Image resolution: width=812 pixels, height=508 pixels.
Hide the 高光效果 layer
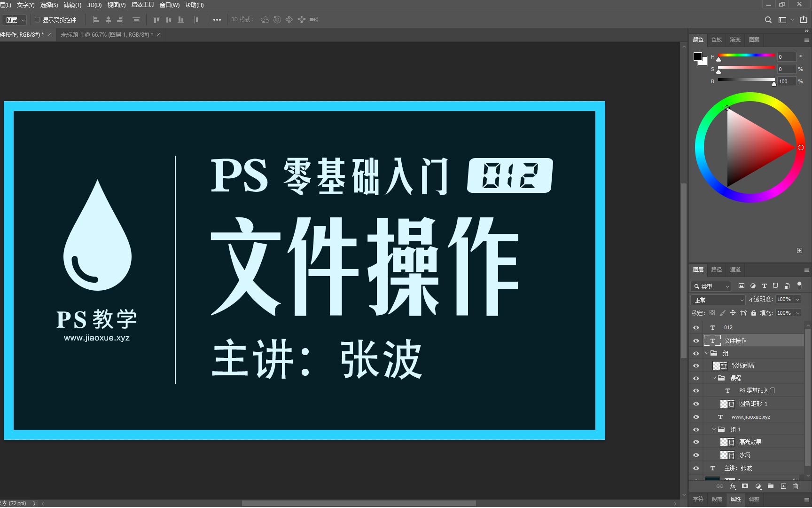coord(696,442)
